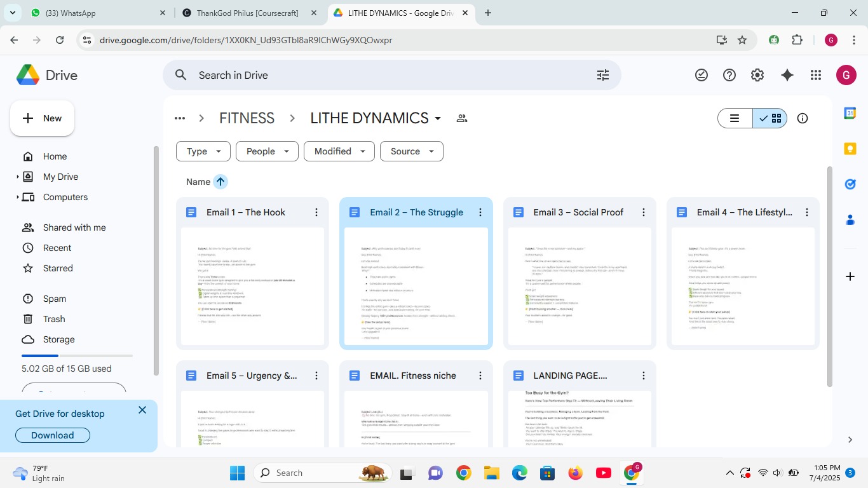Open a new browser tab
This screenshot has height=488, width=868.
pyautogui.click(x=488, y=13)
